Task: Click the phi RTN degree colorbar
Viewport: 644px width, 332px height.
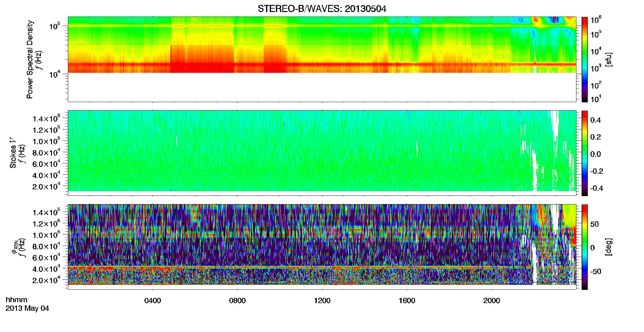Action: pos(585,247)
